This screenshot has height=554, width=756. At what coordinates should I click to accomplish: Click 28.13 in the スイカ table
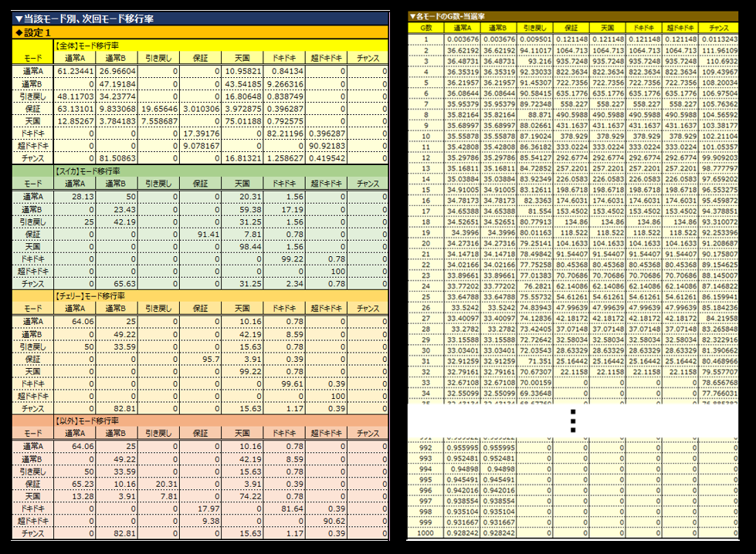(x=75, y=197)
